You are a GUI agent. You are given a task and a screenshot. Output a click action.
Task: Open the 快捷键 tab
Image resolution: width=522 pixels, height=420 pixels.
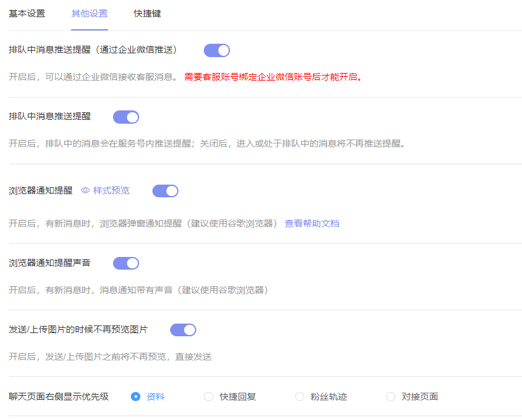click(147, 13)
